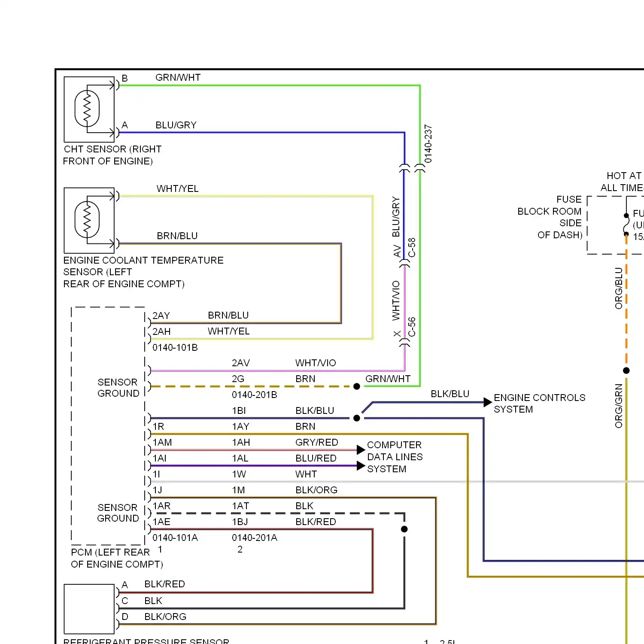Click the C-56 connector label

[x=412, y=327]
